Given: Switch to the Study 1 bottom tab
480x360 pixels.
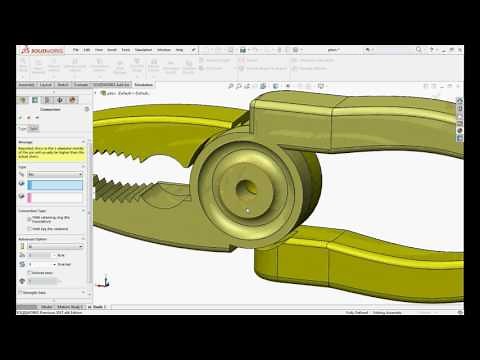Looking at the screenshot, I should pyautogui.click(x=97, y=307).
